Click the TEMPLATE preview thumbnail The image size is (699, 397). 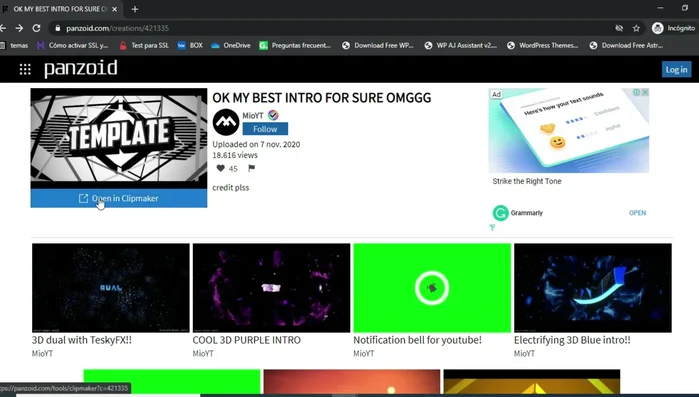[x=119, y=138]
